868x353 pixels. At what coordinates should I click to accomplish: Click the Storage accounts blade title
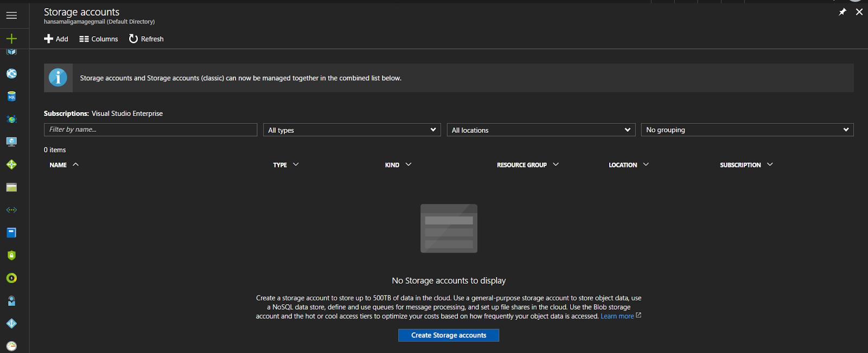pos(81,12)
